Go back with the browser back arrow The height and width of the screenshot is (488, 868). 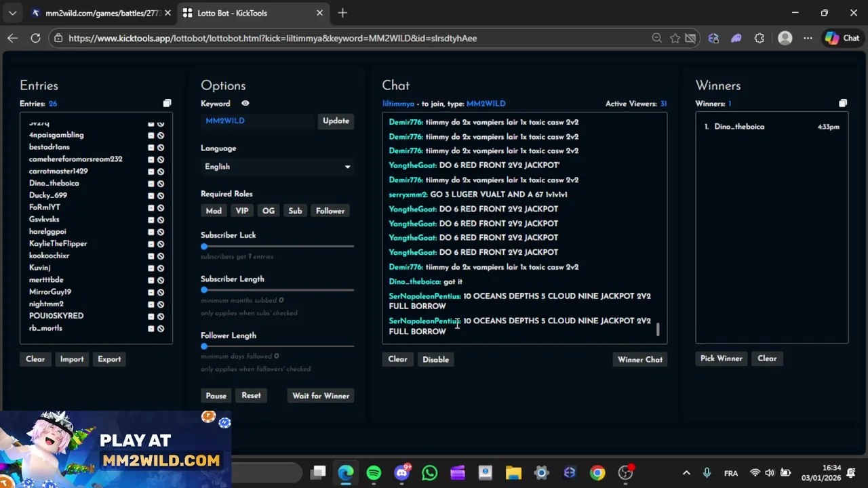12,38
